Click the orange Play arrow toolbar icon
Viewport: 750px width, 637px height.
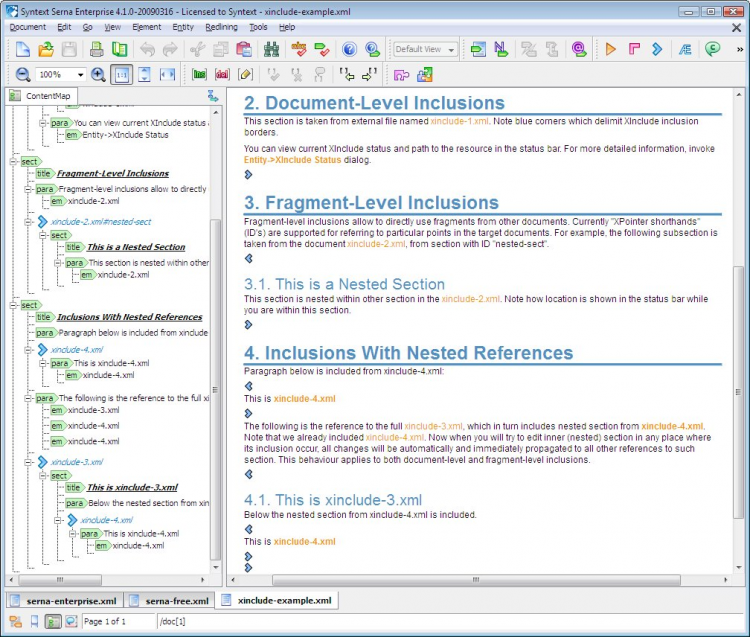(x=611, y=49)
